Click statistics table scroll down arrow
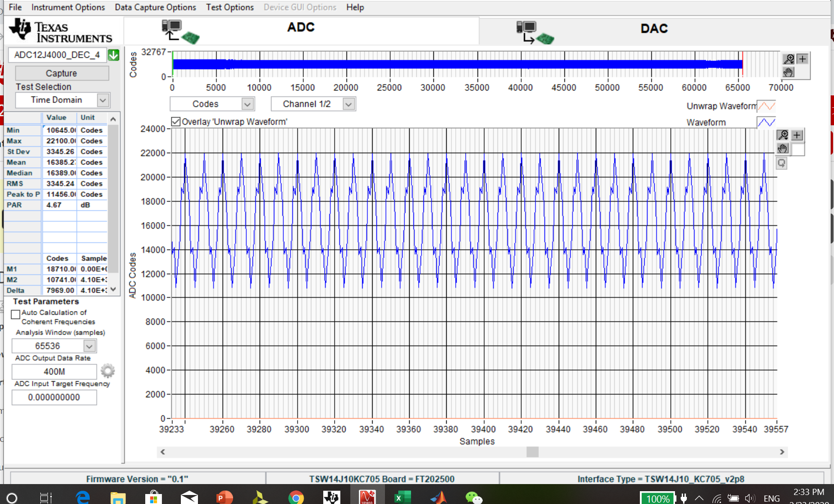 (x=113, y=289)
